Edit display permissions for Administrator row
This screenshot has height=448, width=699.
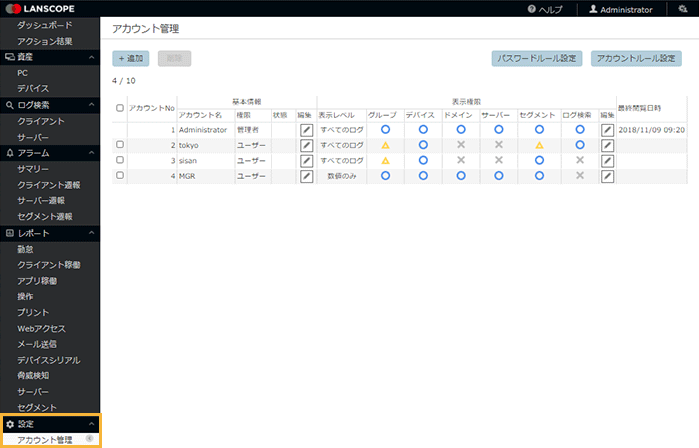pyautogui.click(x=607, y=130)
